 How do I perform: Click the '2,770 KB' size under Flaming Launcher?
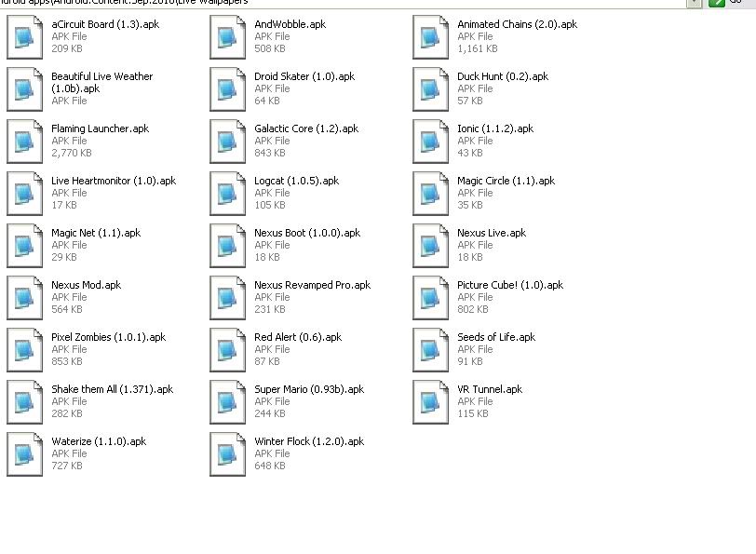(72, 153)
